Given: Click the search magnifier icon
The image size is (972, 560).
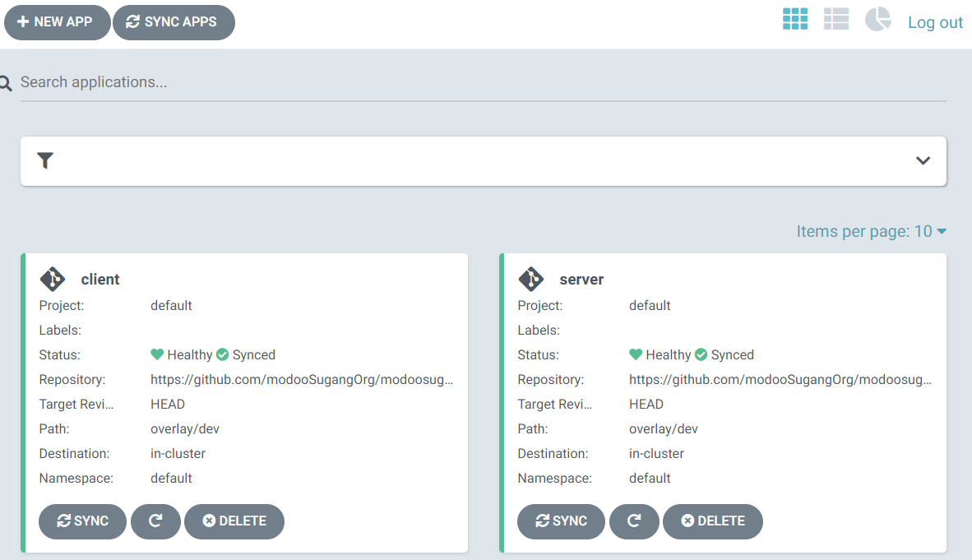Looking at the screenshot, I should (6, 83).
